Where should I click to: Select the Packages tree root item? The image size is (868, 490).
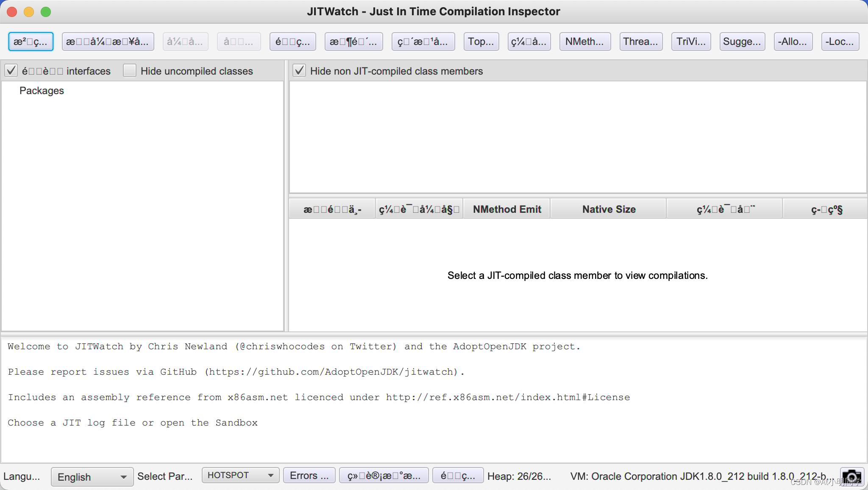pyautogui.click(x=41, y=90)
